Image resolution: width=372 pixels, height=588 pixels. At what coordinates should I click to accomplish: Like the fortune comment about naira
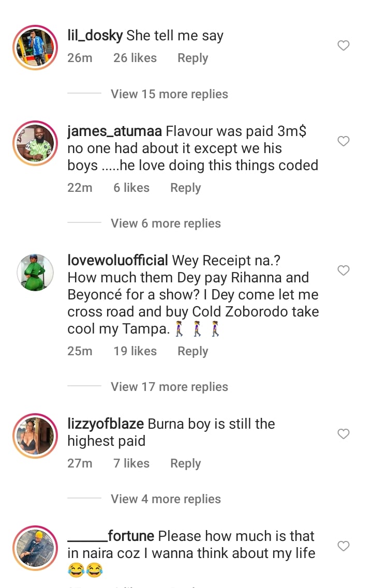pyautogui.click(x=344, y=546)
